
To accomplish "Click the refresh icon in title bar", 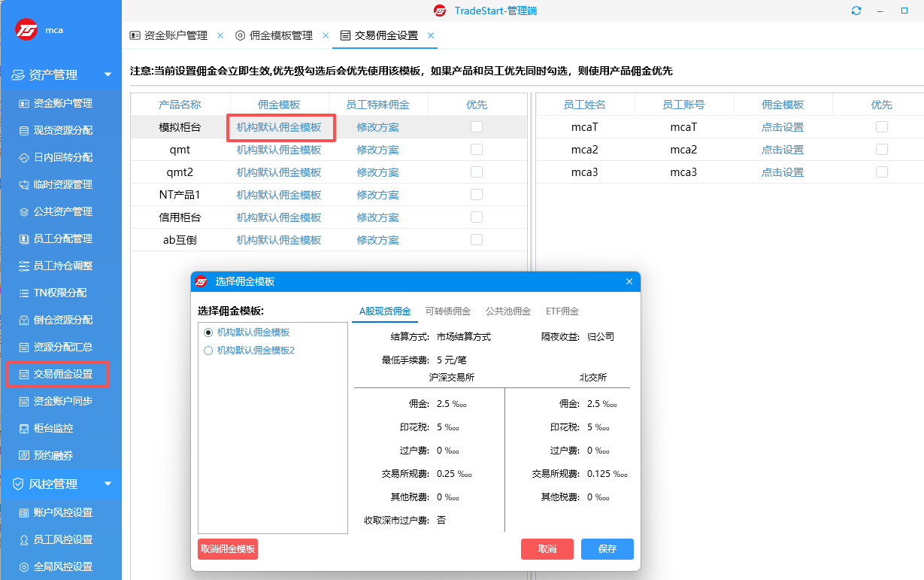I will 856,11.
